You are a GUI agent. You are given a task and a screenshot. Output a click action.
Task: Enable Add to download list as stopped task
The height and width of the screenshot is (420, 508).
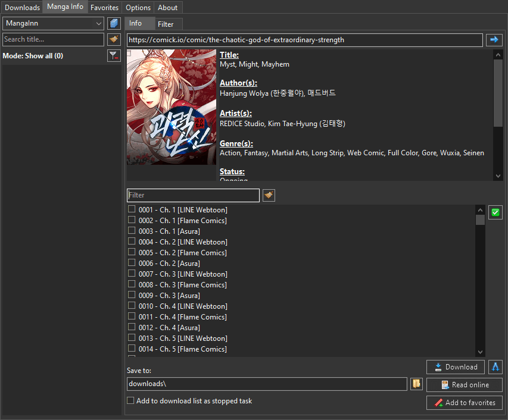(130, 401)
